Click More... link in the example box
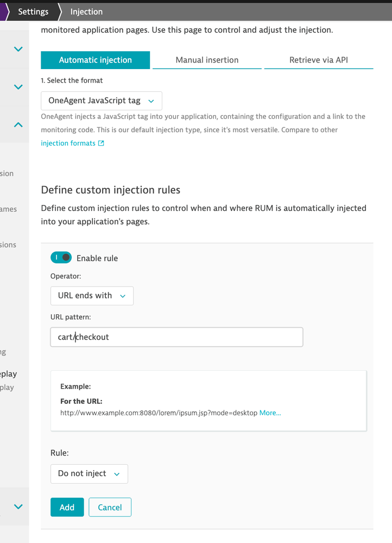Viewport: 392px width, 543px height. 270,413
